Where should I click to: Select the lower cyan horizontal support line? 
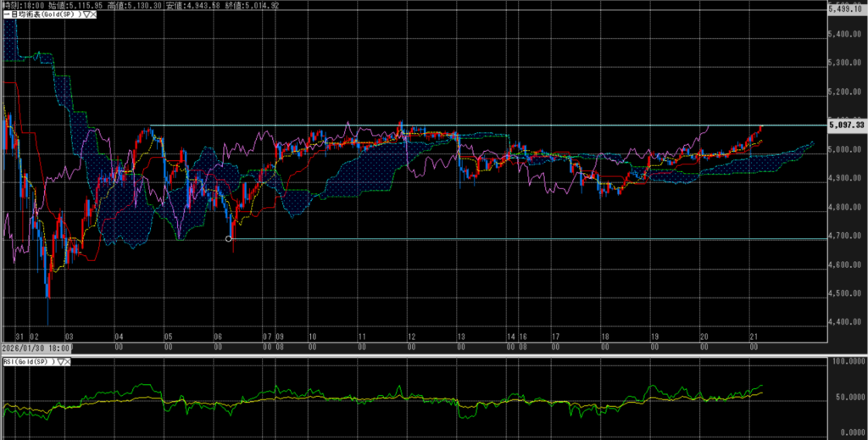coord(509,239)
